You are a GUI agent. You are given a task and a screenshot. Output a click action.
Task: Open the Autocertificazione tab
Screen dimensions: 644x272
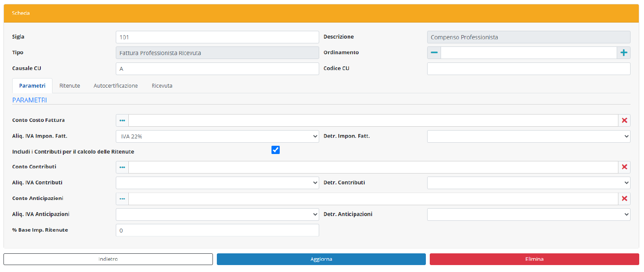tap(115, 86)
